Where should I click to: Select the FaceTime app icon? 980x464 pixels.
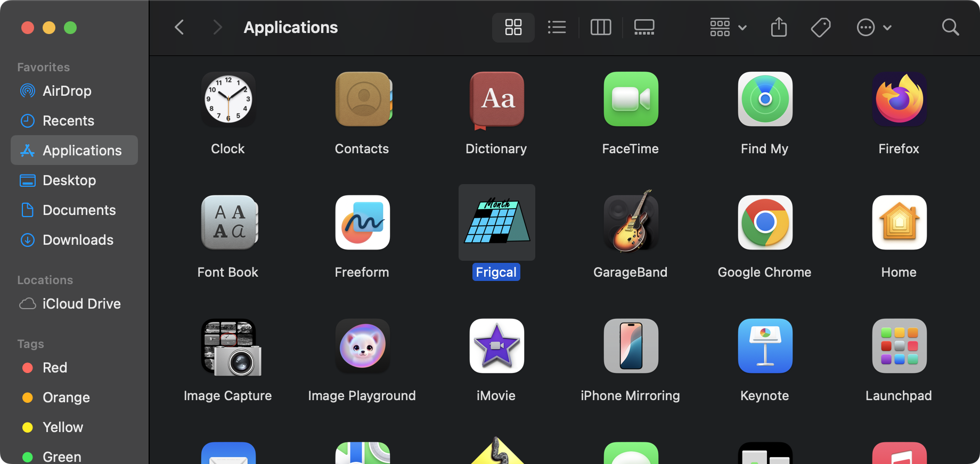pos(631,99)
